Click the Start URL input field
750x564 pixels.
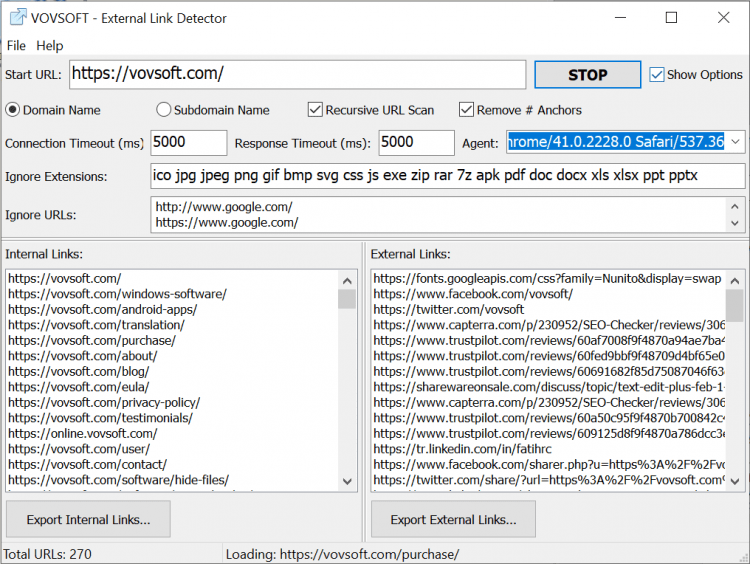coord(298,75)
